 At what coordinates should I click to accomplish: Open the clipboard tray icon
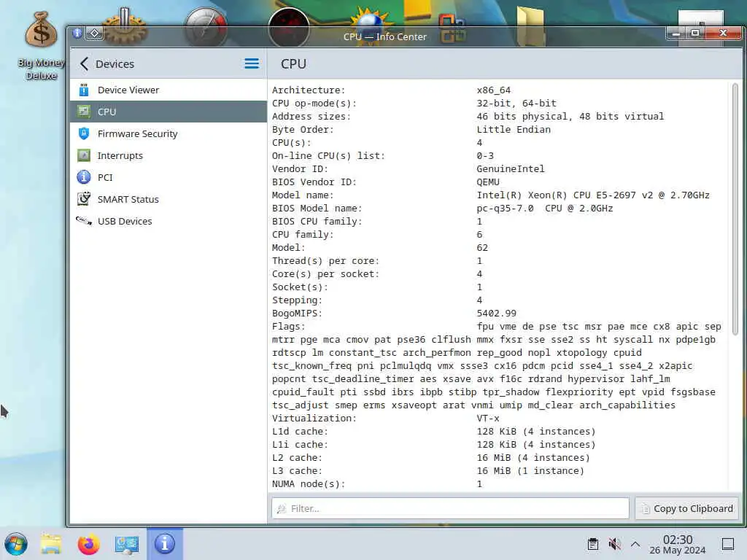[x=592, y=544]
